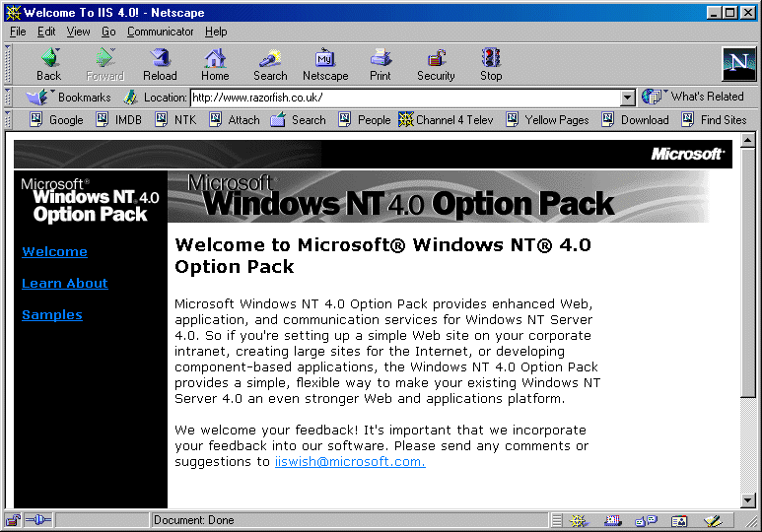Collapse the location toolbar grip
Screen dimensions: 762x532
click(x=8, y=98)
